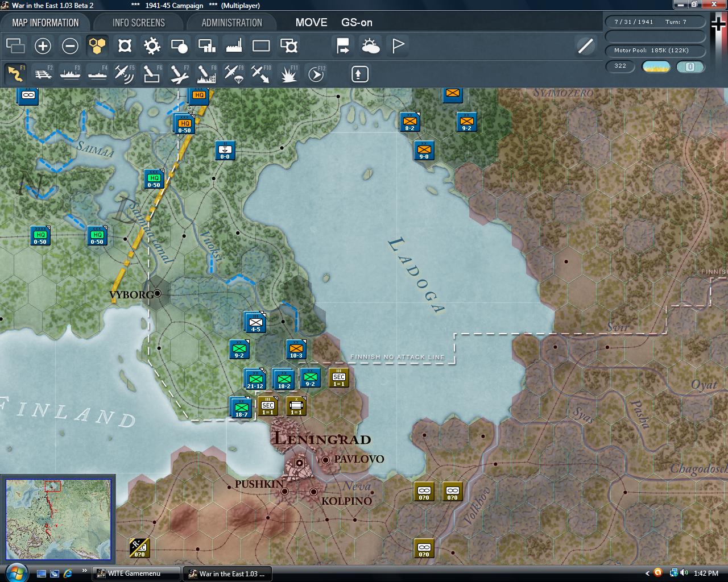Open the Administration tab
728x582 pixels.
pos(232,23)
